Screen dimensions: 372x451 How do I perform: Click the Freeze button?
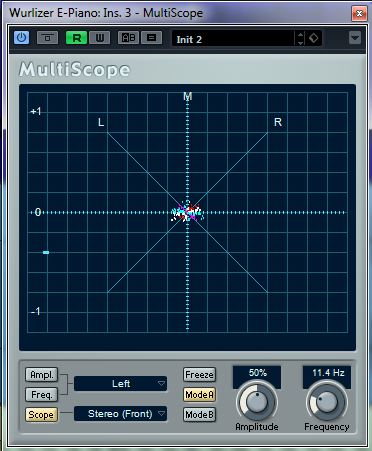pos(199,375)
